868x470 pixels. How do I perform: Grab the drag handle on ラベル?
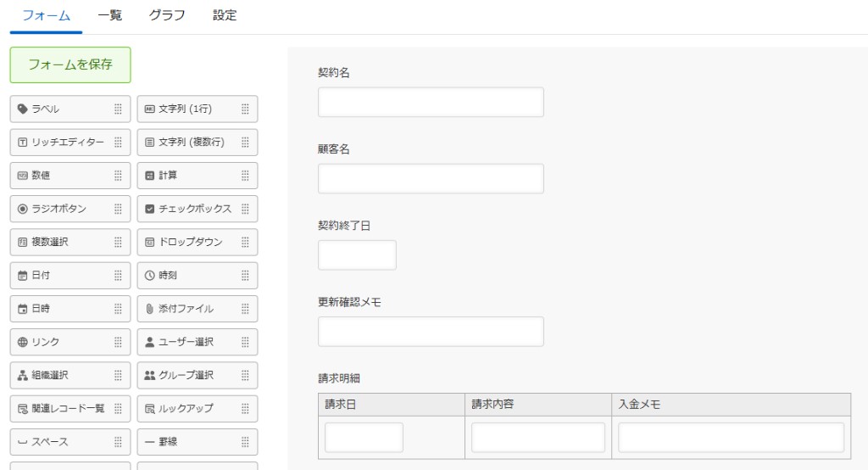point(118,109)
